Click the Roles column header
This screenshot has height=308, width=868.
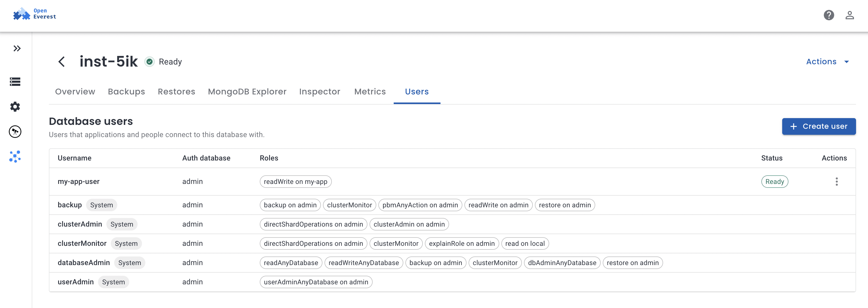click(269, 158)
